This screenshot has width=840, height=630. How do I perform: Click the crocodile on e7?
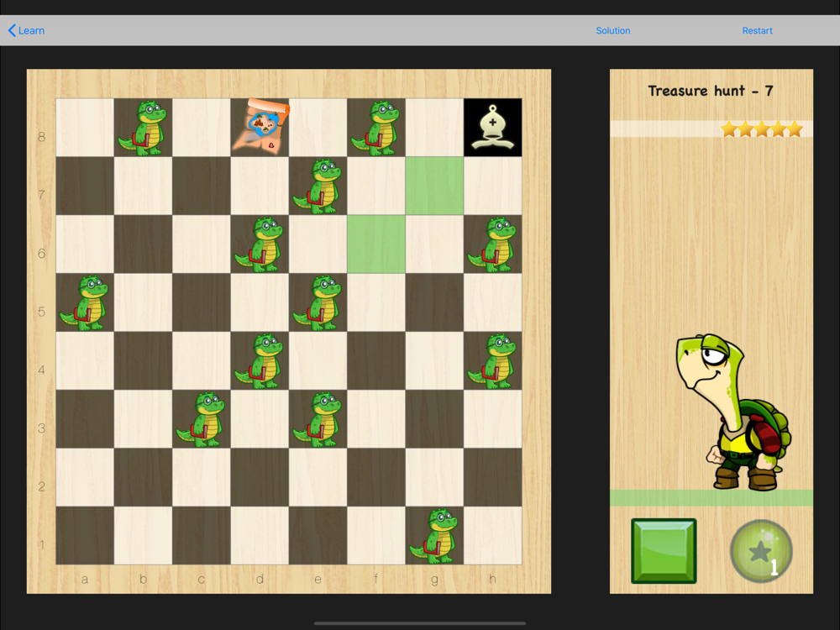coord(318,186)
